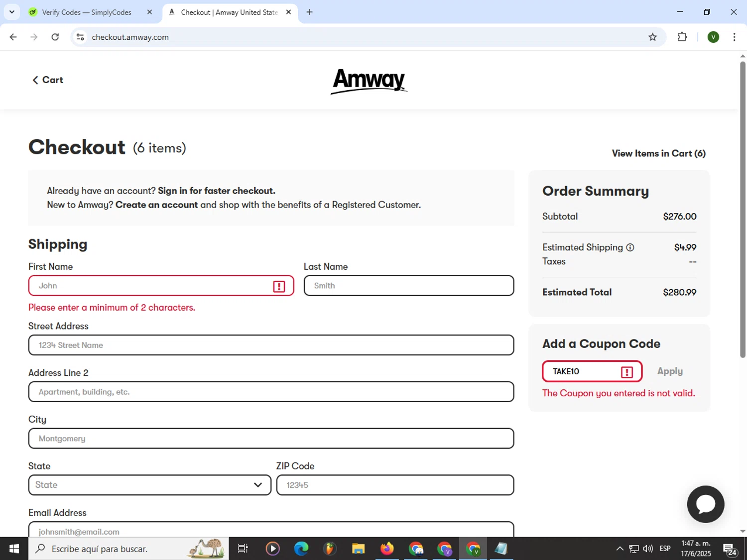Click the browser back arrow
747x560 pixels.
click(13, 37)
